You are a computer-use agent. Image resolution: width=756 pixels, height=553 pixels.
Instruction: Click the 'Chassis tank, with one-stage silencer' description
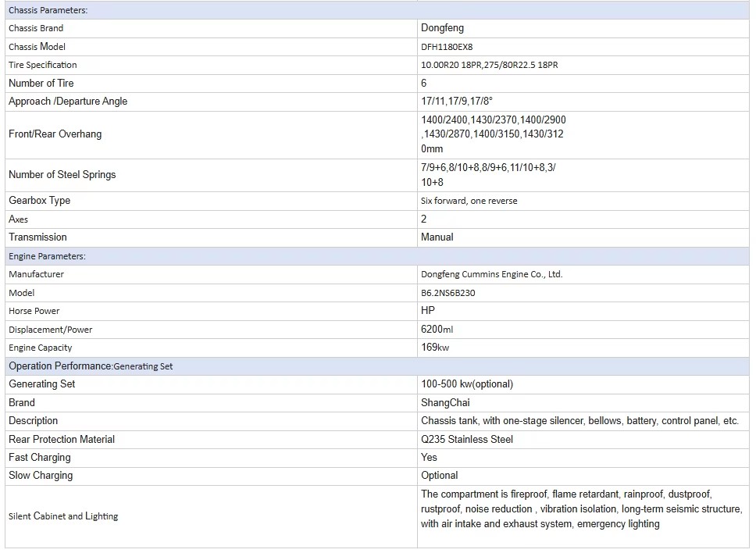pos(579,421)
